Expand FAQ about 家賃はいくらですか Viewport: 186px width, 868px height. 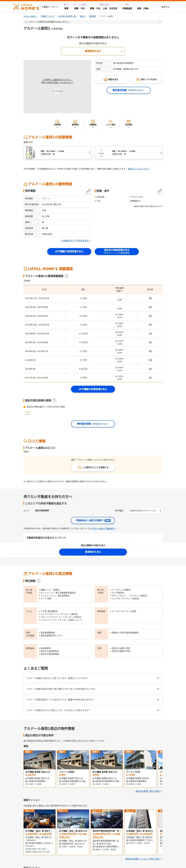93,678
